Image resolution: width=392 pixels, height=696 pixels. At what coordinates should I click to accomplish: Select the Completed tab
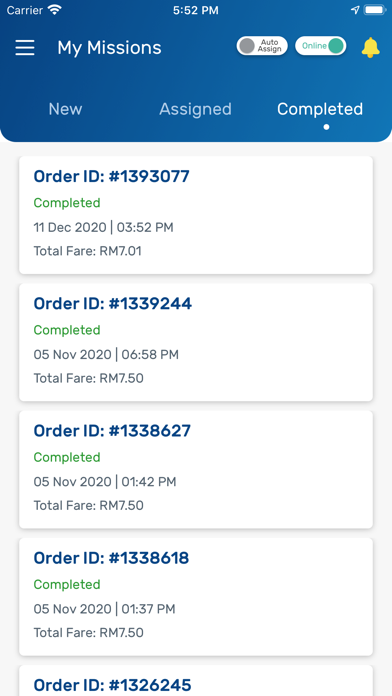pyautogui.click(x=320, y=109)
